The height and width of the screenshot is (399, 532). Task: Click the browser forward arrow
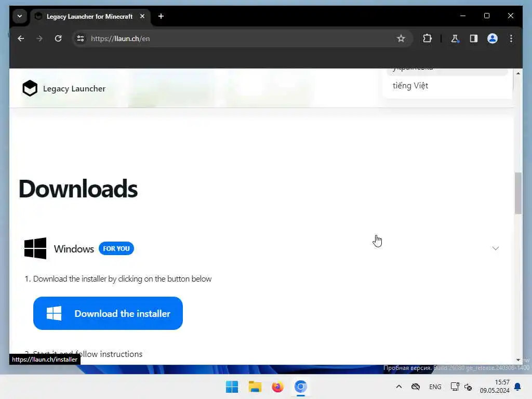tap(39, 38)
